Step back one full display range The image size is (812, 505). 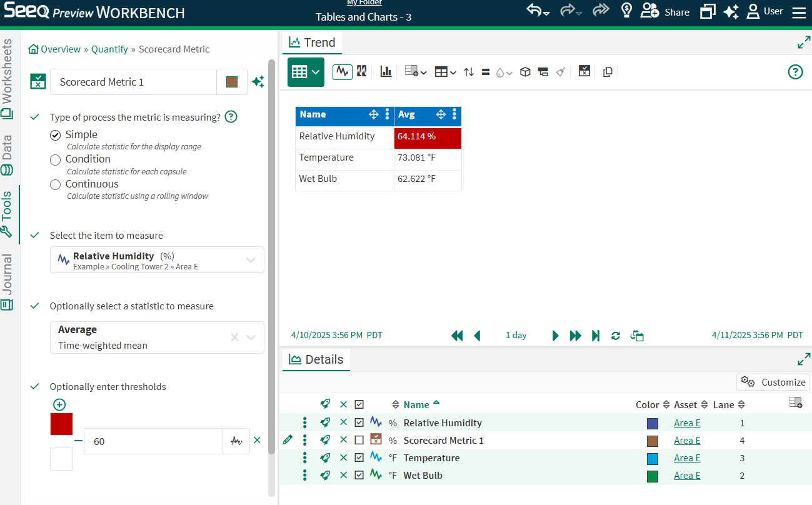click(x=457, y=336)
